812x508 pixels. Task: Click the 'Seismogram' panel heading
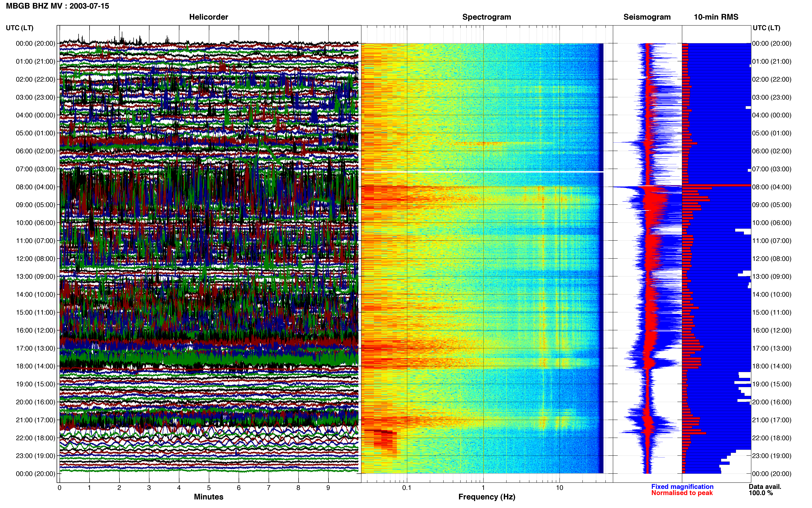647,17
